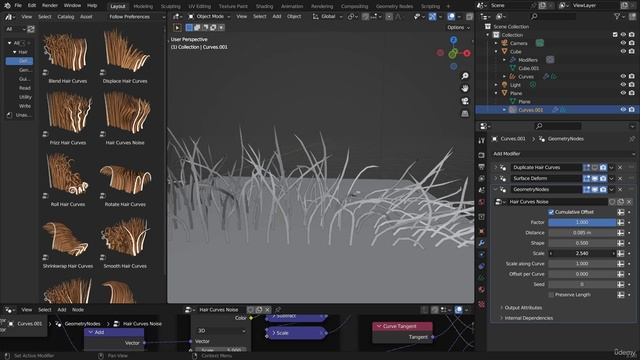The width and height of the screenshot is (640, 360).
Task: Expand the Camera item in the outliner
Action: click(x=497, y=43)
